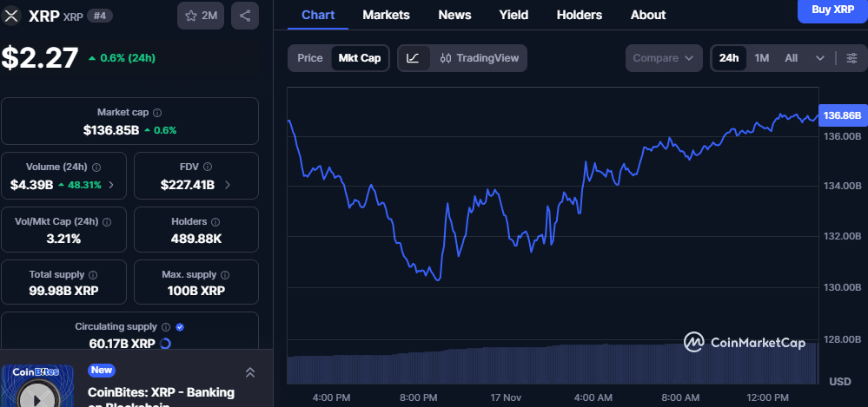The height and width of the screenshot is (407, 868).
Task: Open the Markets tab
Action: (x=386, y=15)
